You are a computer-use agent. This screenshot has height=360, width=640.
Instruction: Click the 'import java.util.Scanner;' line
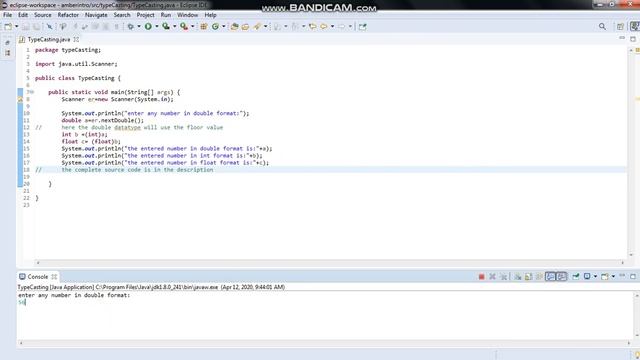point(76,64)
